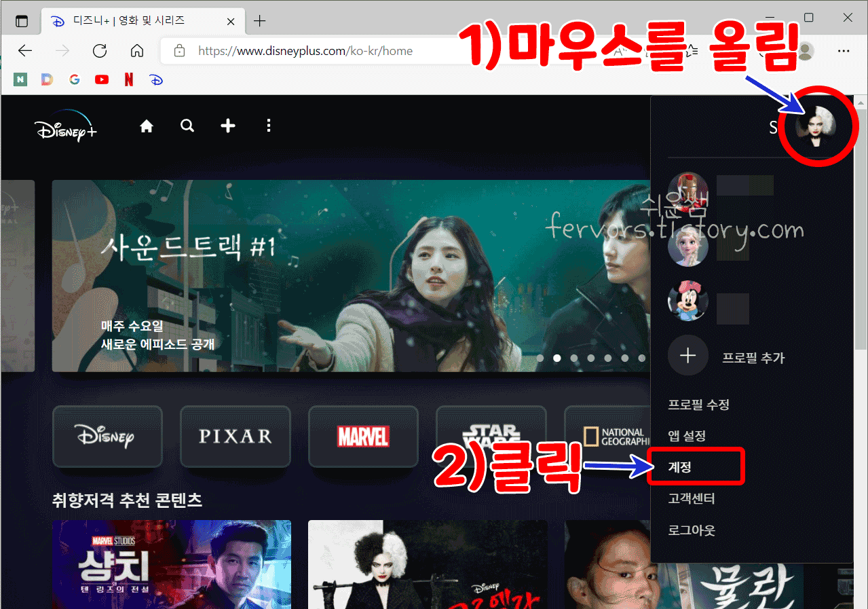868x609 pixels.
Task: Open browser settings and more ellipsis
Action: [x=844, y=51]
